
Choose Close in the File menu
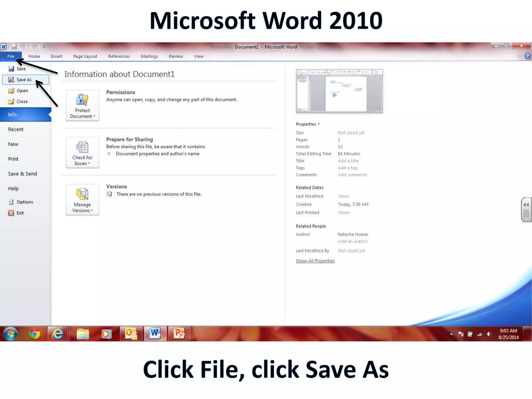click(25, 102)
